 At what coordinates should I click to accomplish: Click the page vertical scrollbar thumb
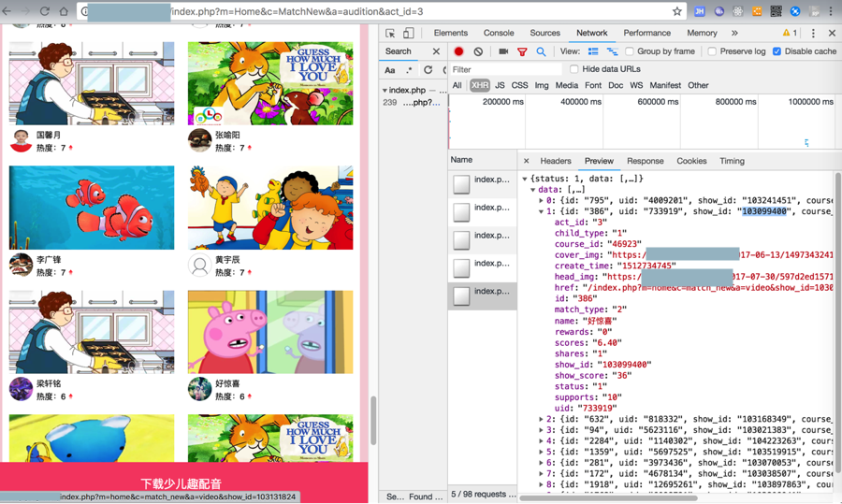[372, 421]
